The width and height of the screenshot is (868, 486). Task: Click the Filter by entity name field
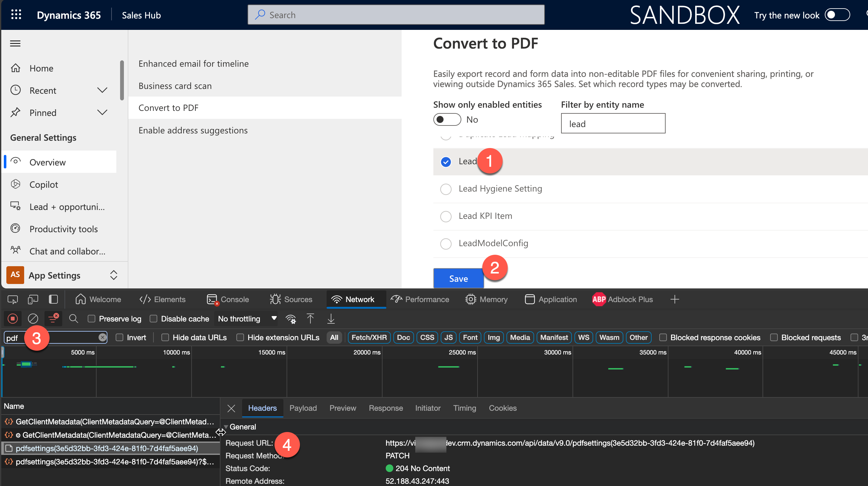coord(613,124)
